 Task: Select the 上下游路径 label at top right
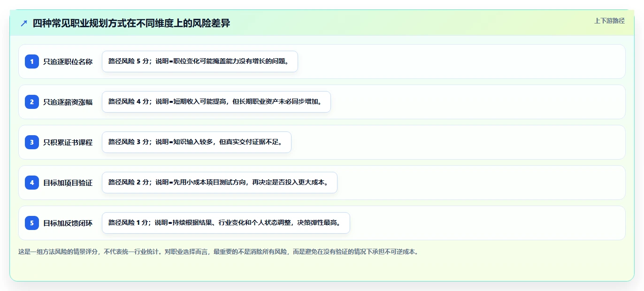coord(609,21)
